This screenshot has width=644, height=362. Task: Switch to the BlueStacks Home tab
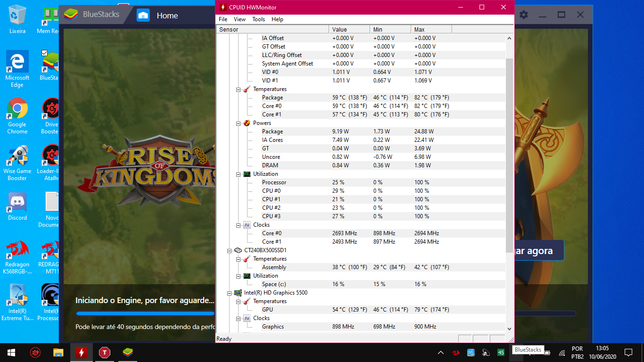158,15
